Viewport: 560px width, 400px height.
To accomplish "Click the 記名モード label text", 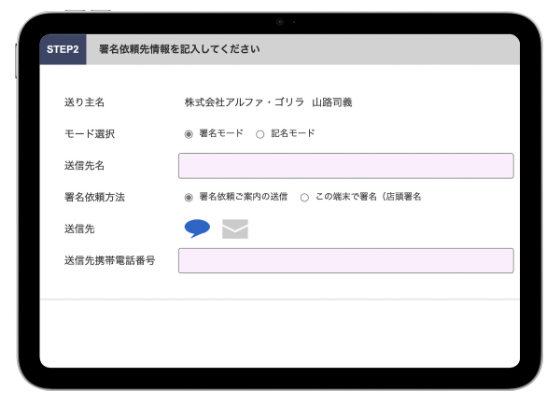I will pyautogui.click(x=293, y=134).
